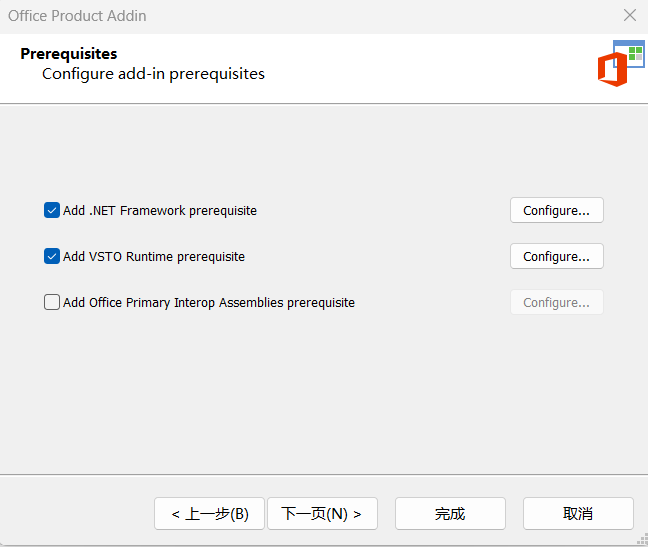Click the green grid window icon

coord(634,53)
